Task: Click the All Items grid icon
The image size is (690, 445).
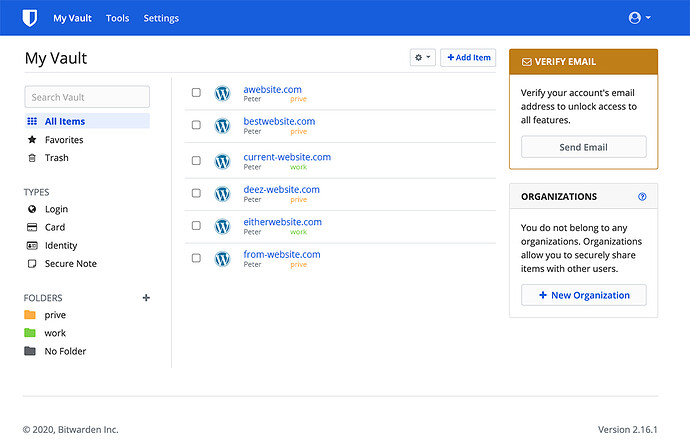Action: click(32, 121)
